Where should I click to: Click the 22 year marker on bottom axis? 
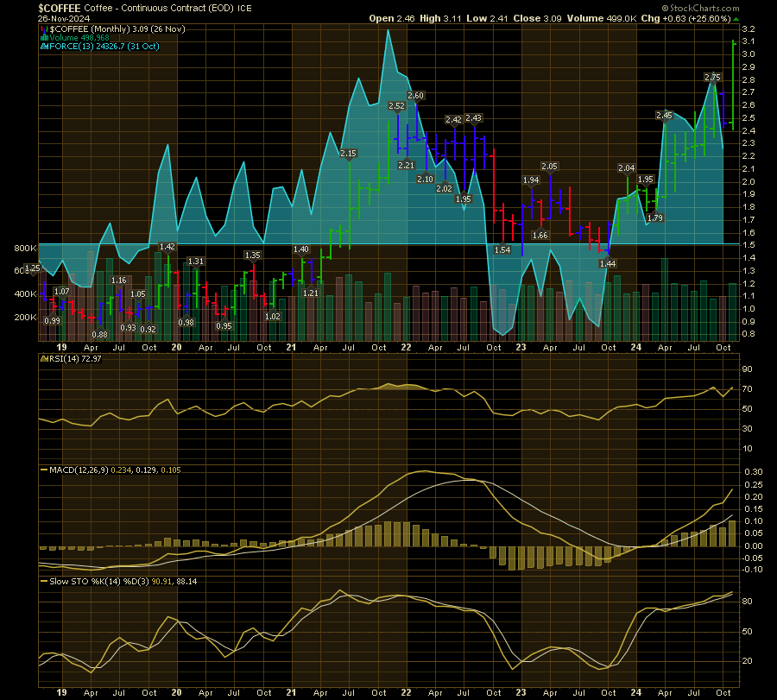pyautogui.click(x=406, y=692)
